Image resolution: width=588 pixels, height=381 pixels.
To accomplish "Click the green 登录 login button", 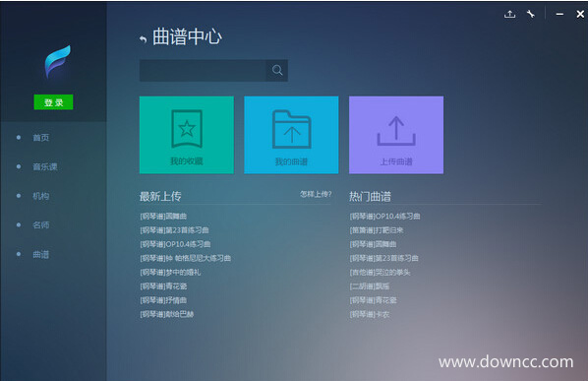I will (x=53, y=102).
